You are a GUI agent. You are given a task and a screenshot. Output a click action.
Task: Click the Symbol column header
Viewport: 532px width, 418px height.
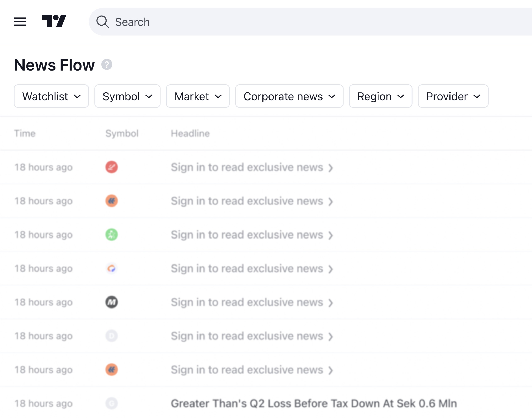(x=122, y=134)
